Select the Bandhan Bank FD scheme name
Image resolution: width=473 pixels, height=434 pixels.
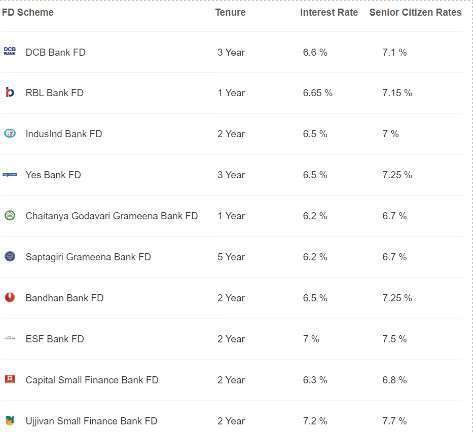click(64, 298)
